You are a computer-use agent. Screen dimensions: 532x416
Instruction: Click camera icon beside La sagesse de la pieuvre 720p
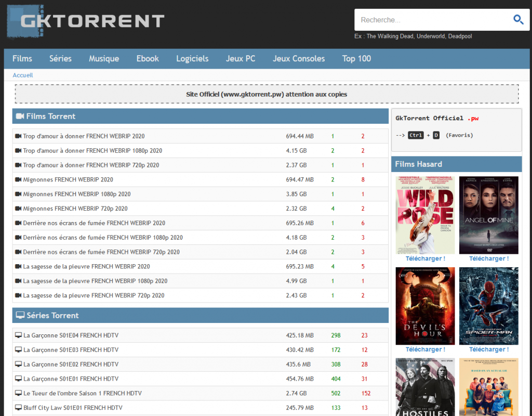(x=18, y=295)
